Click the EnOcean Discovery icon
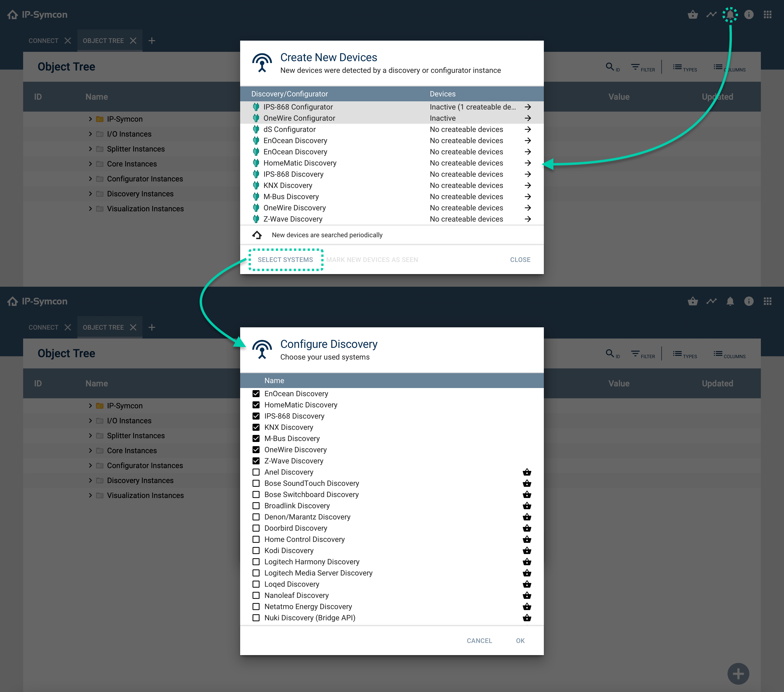Viewport: 784px width, 692px height. (256, 393)
